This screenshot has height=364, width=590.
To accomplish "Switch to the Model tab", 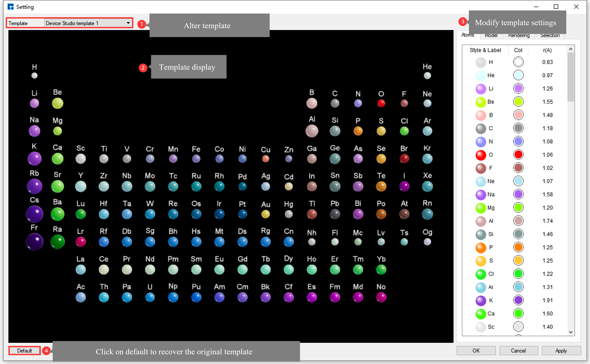I will 491,35.
